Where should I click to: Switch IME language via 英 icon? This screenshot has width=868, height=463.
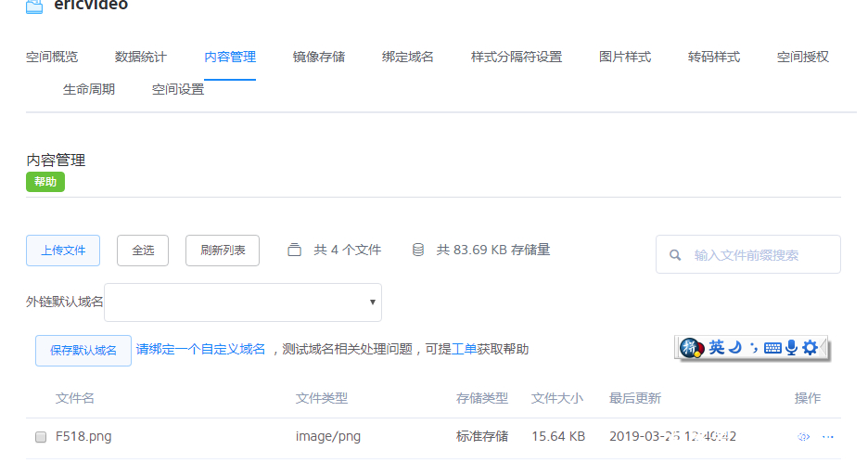[716, 348]
